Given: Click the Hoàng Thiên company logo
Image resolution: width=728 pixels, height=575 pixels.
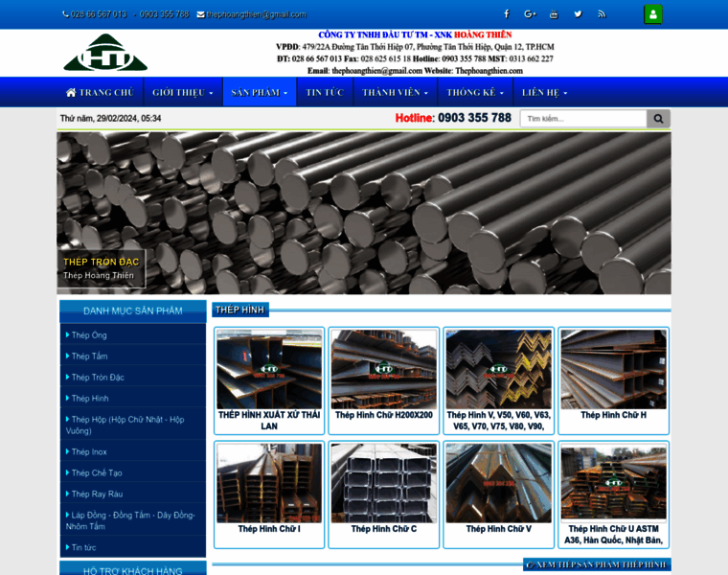Looking at the screenshot, I should (x=105, y=53).
